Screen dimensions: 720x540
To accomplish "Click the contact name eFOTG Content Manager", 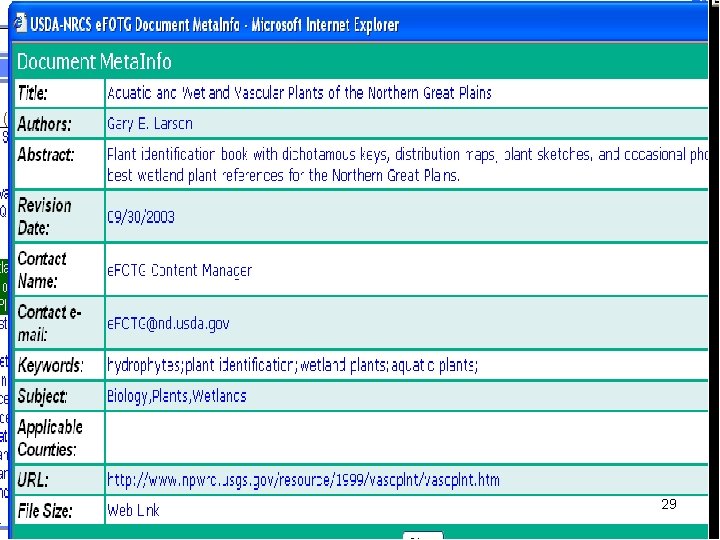I will [179, 270].
